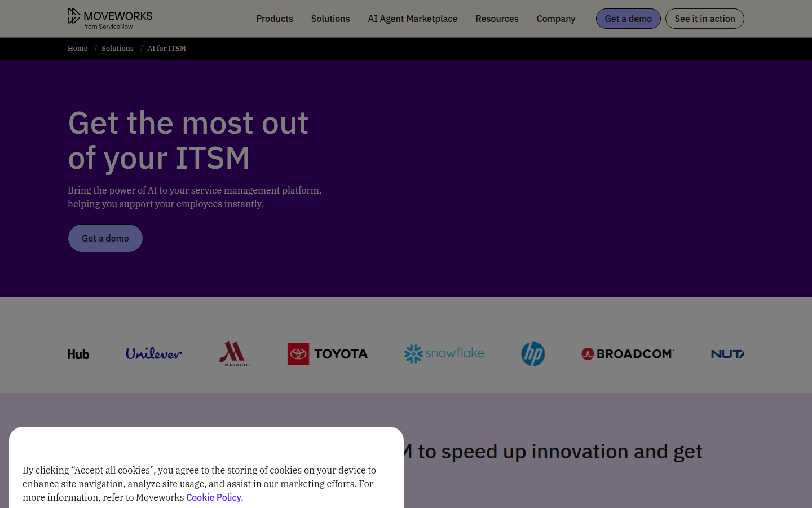Open the Products menu
Image resolution: width=812 pixels, height=508 pixels.
tap(275, 19)
